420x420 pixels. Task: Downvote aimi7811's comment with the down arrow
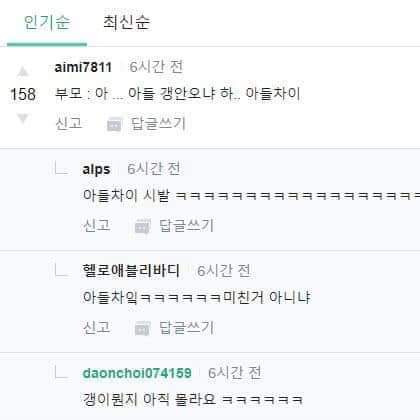tap(23, 118)
